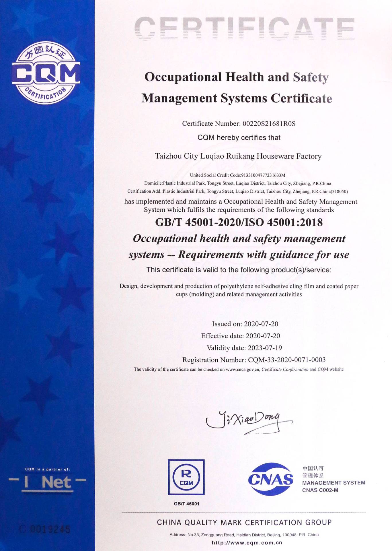Click China Quality Mark Certification Group footer

click(x=244, y=522)
